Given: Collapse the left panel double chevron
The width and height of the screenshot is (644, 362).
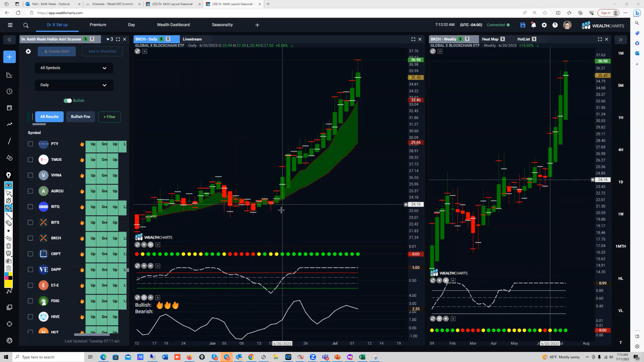Looking at the screenshot, I should click(x=9, y=40).
